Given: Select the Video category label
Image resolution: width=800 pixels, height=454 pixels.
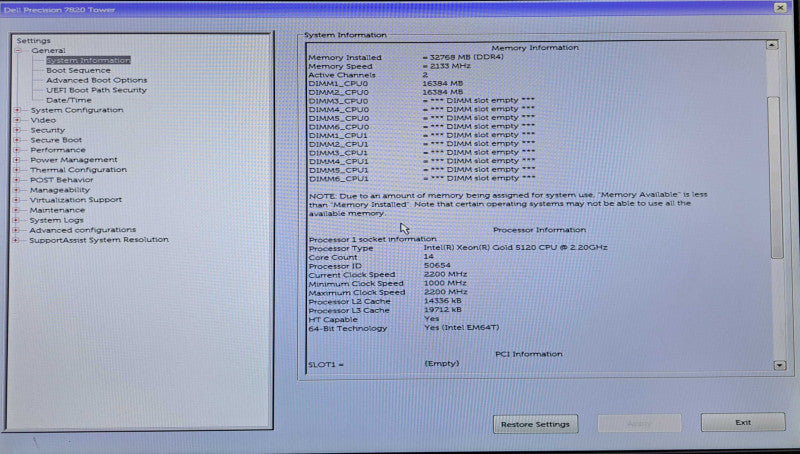Looking at the screenshot, I should tap(43, 120).
